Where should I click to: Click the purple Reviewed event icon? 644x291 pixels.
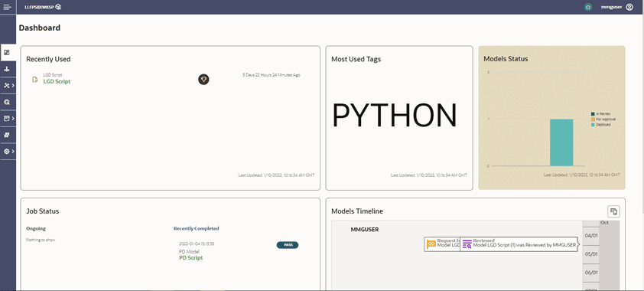click(467, 244)
